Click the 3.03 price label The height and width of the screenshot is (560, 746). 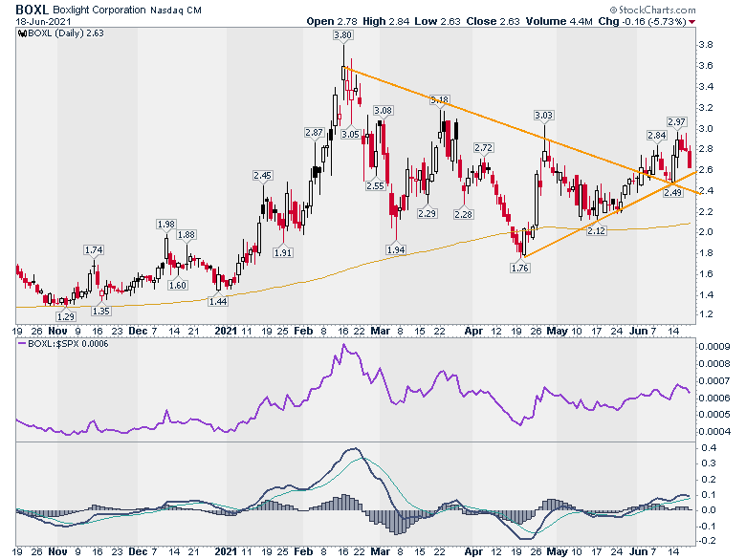544,115
